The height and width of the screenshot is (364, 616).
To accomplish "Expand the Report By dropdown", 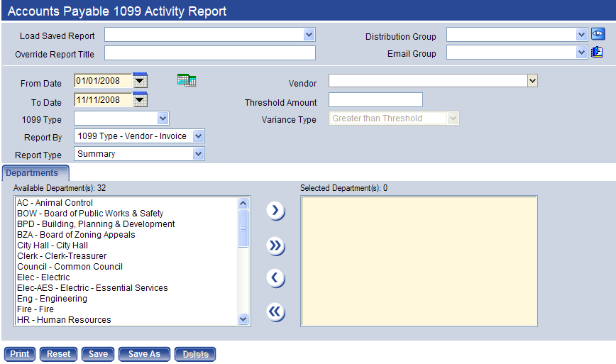I will coord(198,136).
